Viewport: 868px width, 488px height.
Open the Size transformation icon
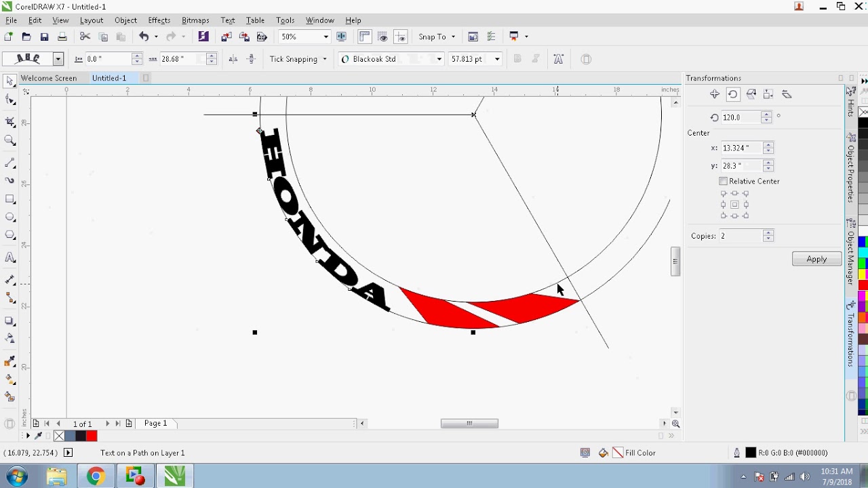pos(768,94)
